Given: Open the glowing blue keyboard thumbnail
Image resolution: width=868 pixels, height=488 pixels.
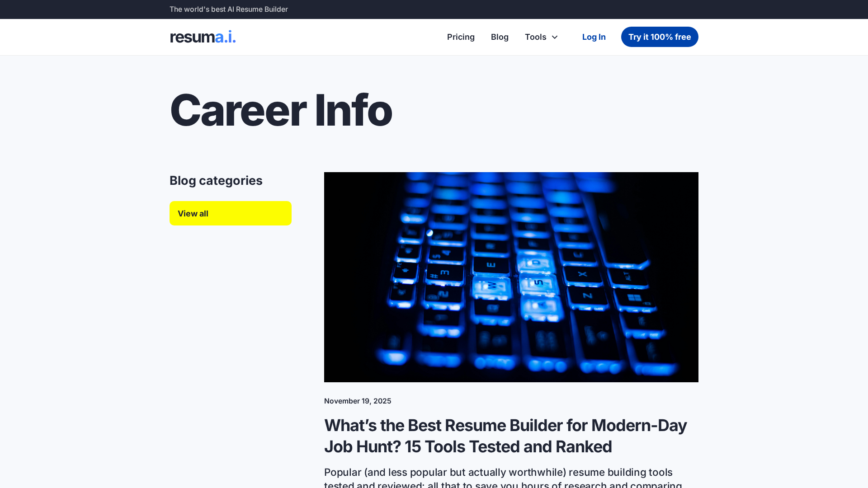Looking at the screenshot, I should pos(511,277).
